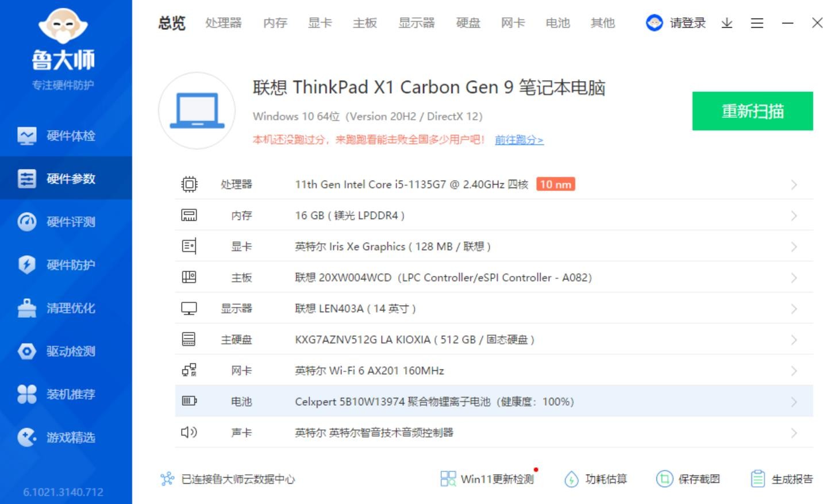Click the cloud data center connection icon
Screen dimensions: 831x504
(167, 479)
